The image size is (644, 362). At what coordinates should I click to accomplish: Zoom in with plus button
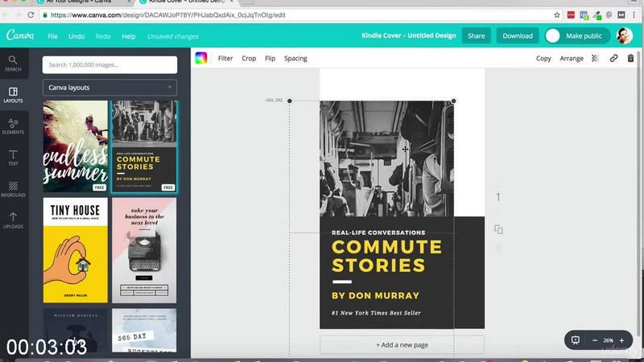tap(621, 340)
